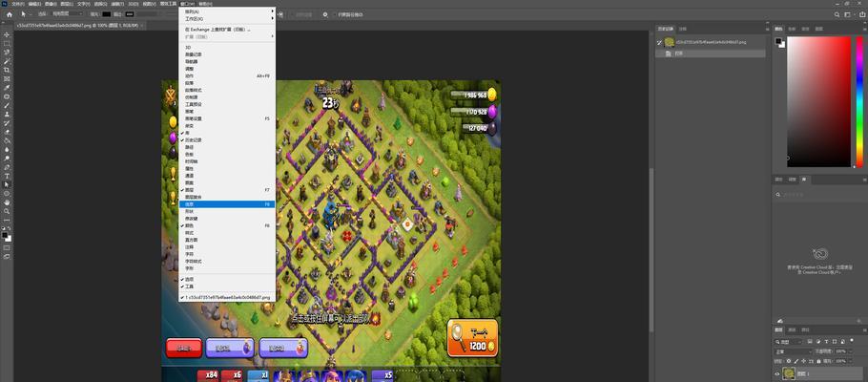Toggle the checked 图层 Layers F7 entry
The width and height of the screenshot is (868, 382).
(x=226, y=190)
